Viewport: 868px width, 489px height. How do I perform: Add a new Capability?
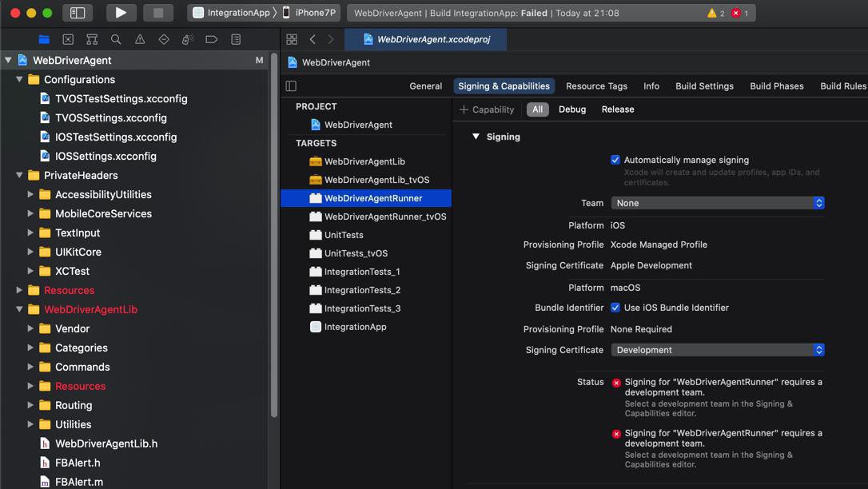pos(487,109)
